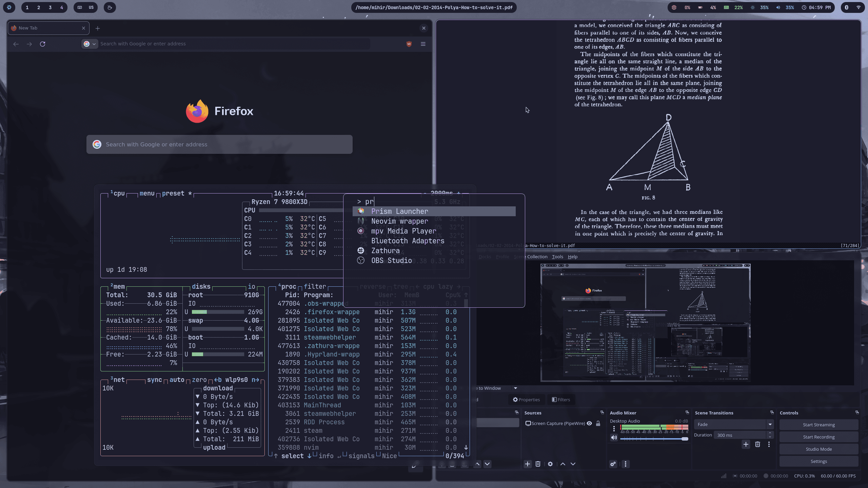868x488 pixels.
Task: Mute Desktop Audio in Audio Mixer
Action: point(614,438)
